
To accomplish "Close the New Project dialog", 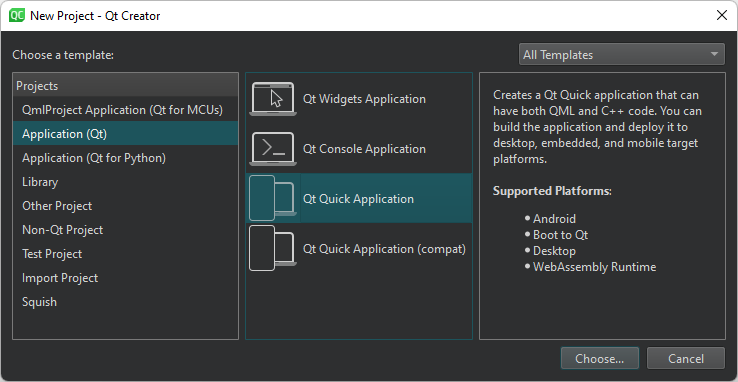I will click(x=722, y=16).
